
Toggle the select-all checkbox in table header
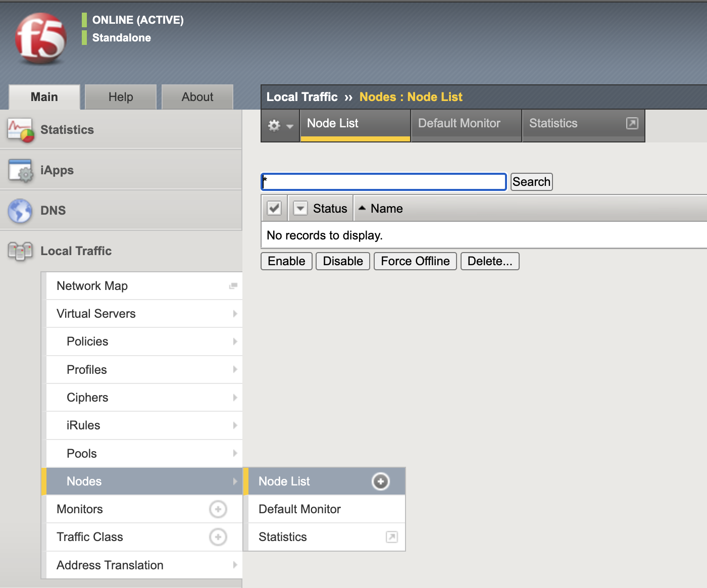tap(274, 208)
